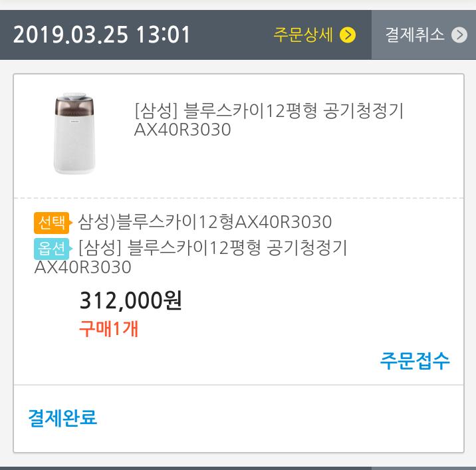Click the AX40R3030 model number under the title

[183, 130]
